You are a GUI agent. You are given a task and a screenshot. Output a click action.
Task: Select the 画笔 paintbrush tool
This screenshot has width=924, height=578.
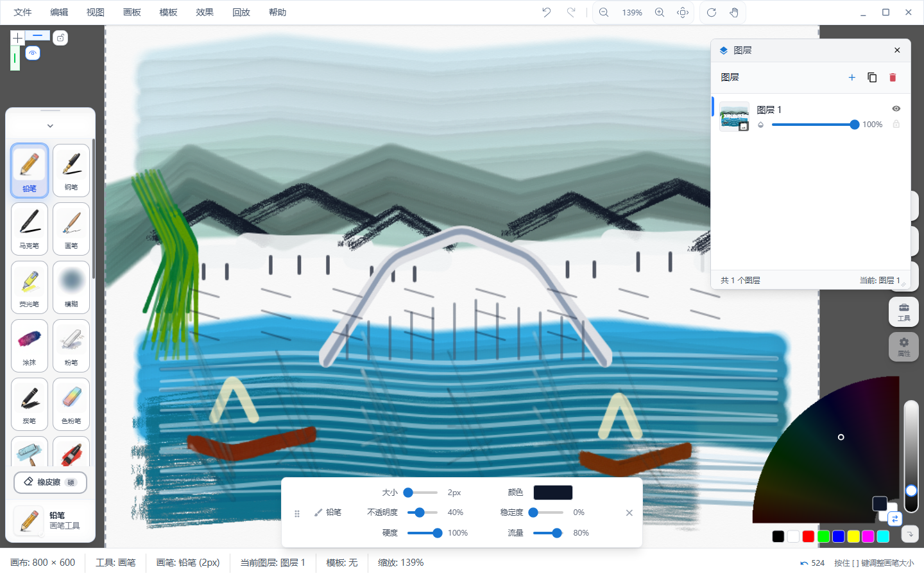point(71,229)
